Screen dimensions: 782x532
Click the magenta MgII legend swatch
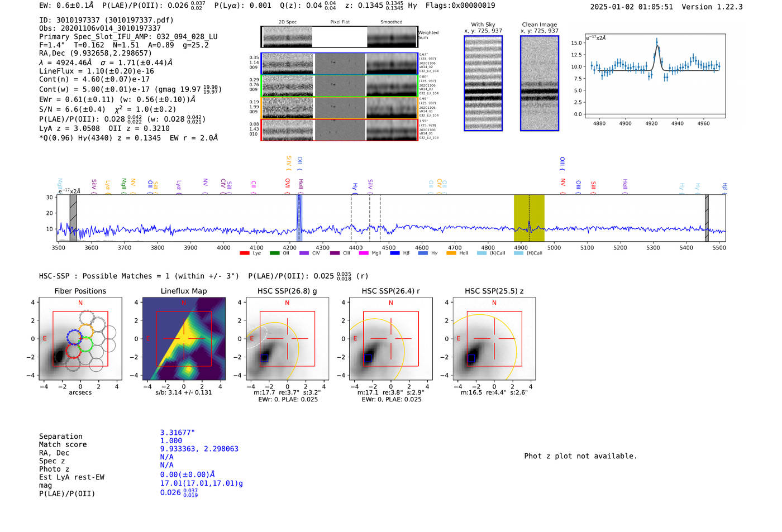tap(364, 253)
